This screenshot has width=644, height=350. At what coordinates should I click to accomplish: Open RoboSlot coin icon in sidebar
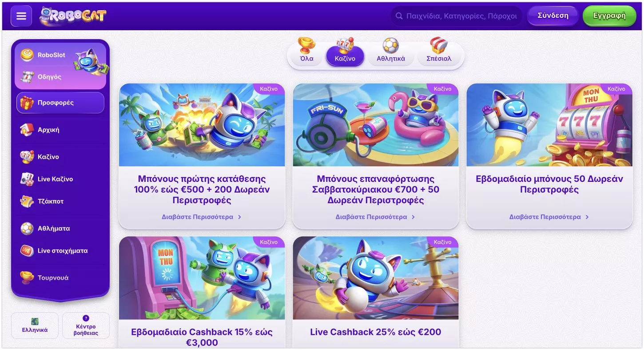27,55
